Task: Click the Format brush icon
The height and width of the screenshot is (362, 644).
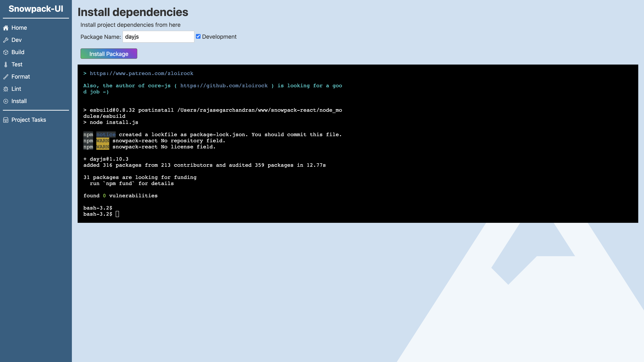Action: point(6,77)
